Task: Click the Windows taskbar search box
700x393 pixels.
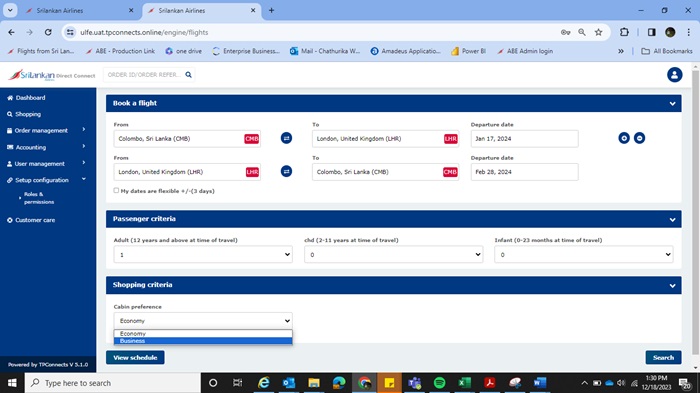Action: 112,383
